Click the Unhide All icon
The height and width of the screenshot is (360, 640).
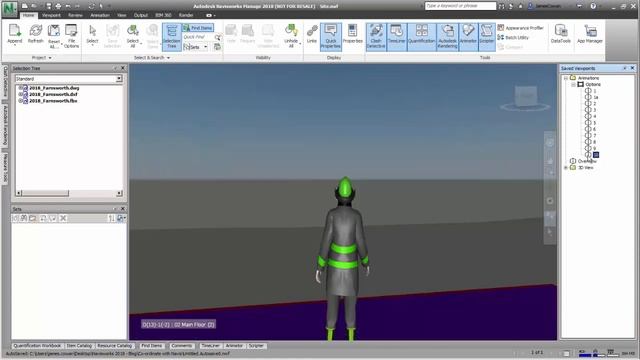[x=291, y=36]
